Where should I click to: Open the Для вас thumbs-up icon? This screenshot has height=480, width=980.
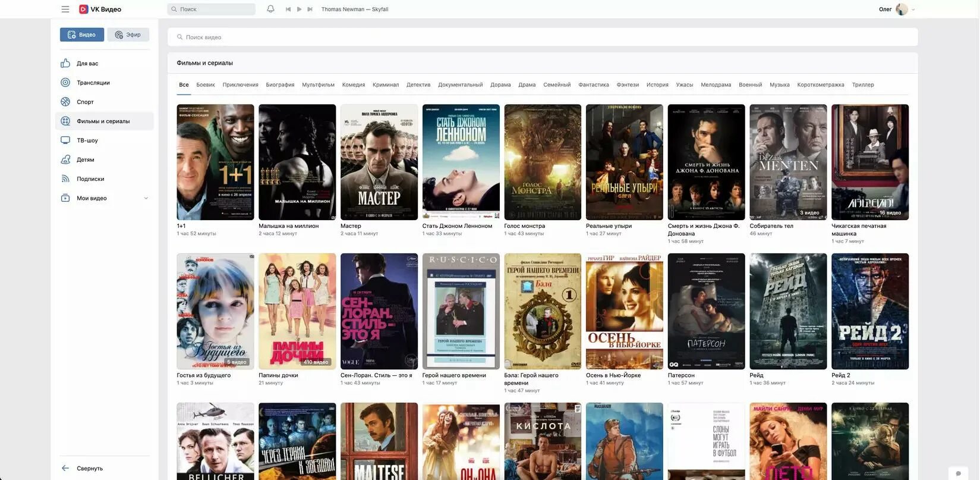(x=65, y=63)
